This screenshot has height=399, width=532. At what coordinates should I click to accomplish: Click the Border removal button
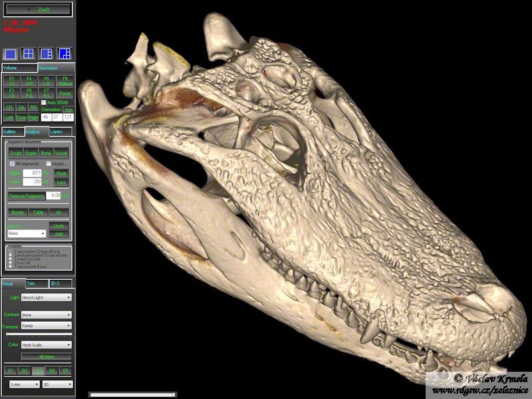pyautogui.click(x=18, y=212)
